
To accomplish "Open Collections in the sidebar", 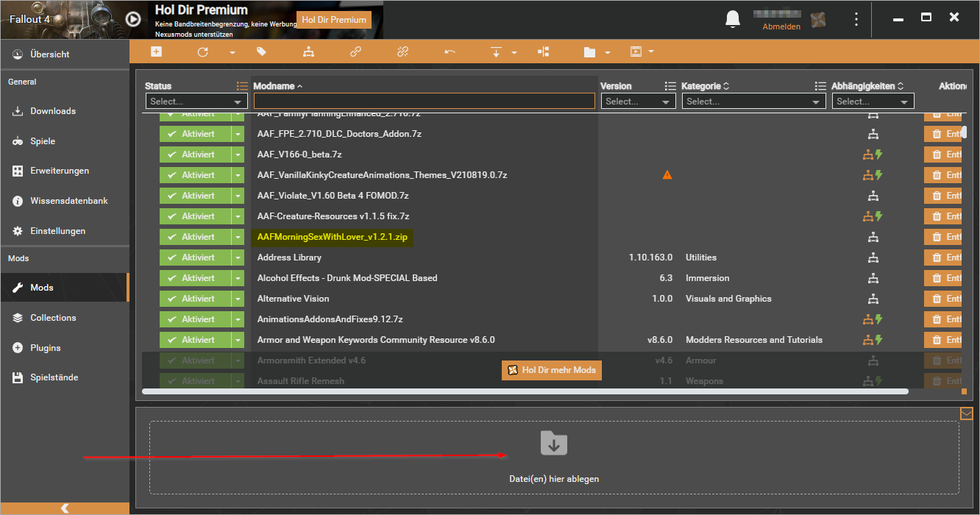I will [x=65, y=318].
